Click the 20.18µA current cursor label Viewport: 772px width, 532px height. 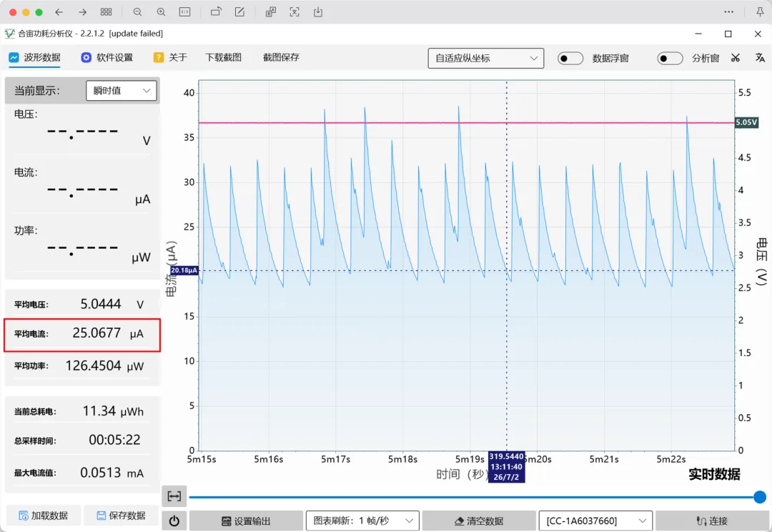coord(184,270)
